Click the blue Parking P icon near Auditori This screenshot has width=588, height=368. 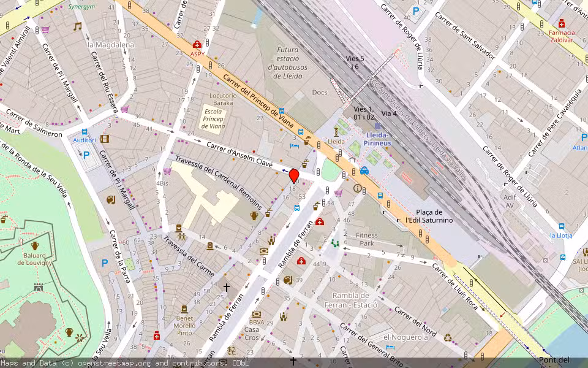click(x=86, y=155)
